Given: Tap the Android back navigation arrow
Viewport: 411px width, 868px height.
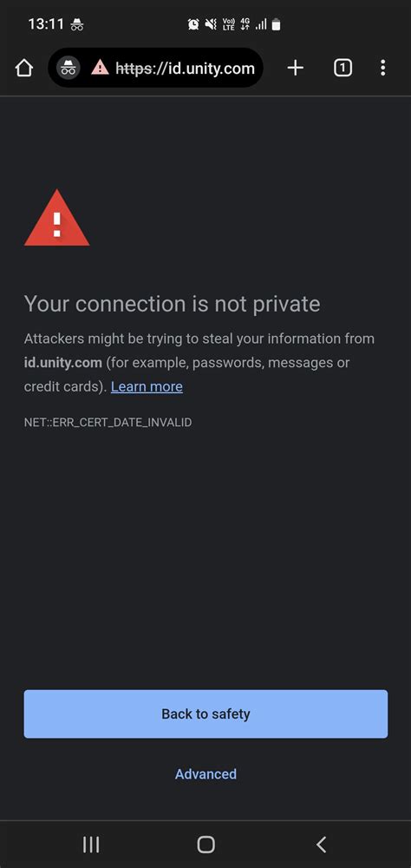Looking at the screenshot, I should [321, 845].
